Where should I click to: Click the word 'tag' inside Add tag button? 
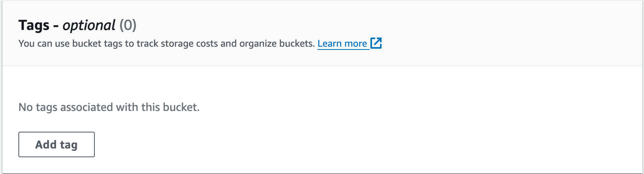(x=69, y=145)
